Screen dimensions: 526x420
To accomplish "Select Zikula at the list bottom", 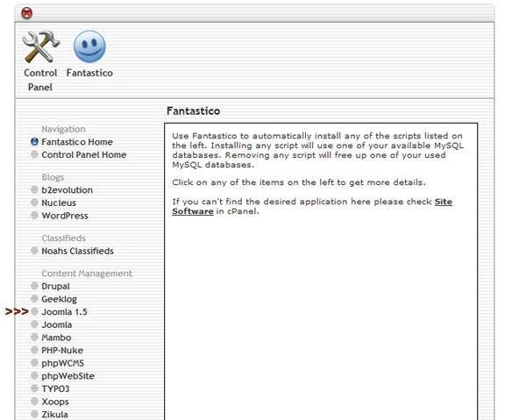I will click(x=54, y=415).
